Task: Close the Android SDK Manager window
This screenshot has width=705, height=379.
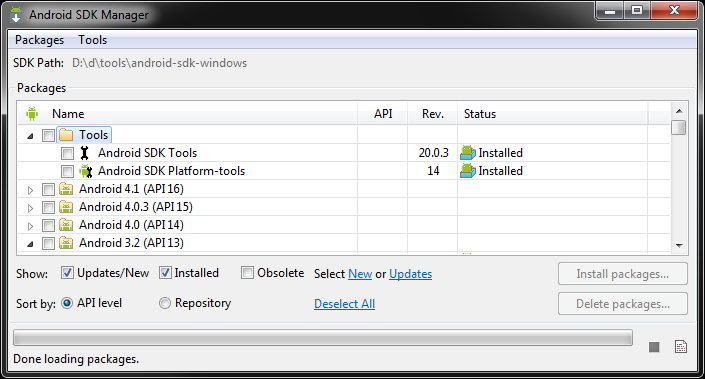Action: point(674,10)
